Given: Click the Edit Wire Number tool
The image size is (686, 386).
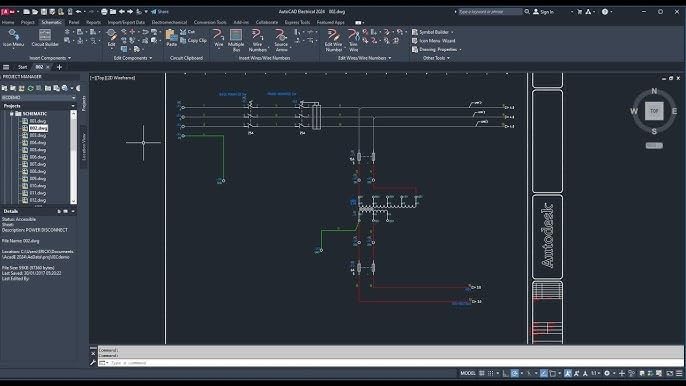Looking at the screenshot, I should tap(333, 40).
